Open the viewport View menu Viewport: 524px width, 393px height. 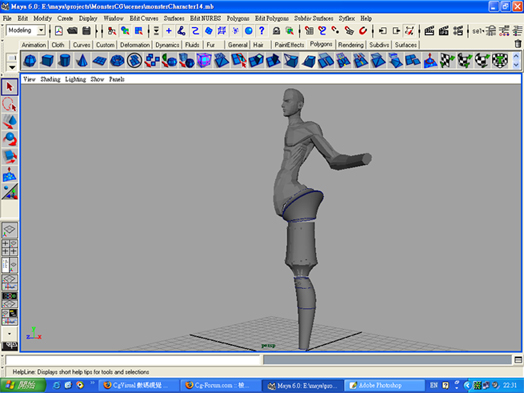29,79
